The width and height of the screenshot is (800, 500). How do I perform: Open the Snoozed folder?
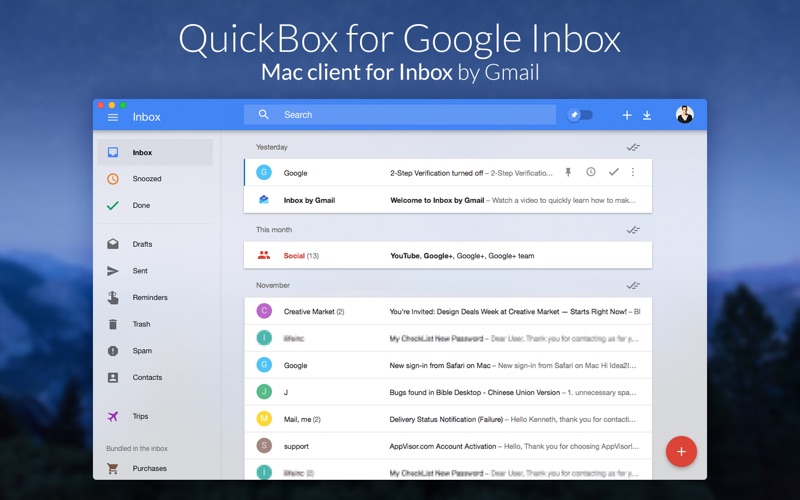tap(155, 179)
